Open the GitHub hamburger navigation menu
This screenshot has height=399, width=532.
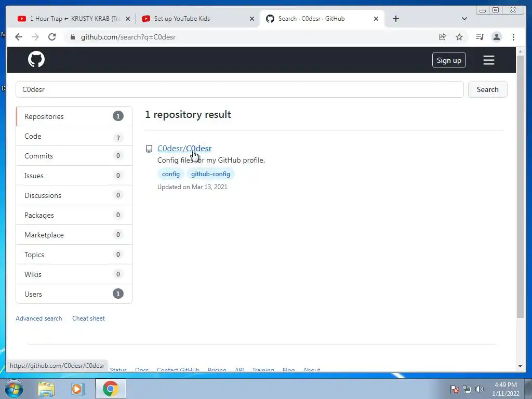click(488, 60)
